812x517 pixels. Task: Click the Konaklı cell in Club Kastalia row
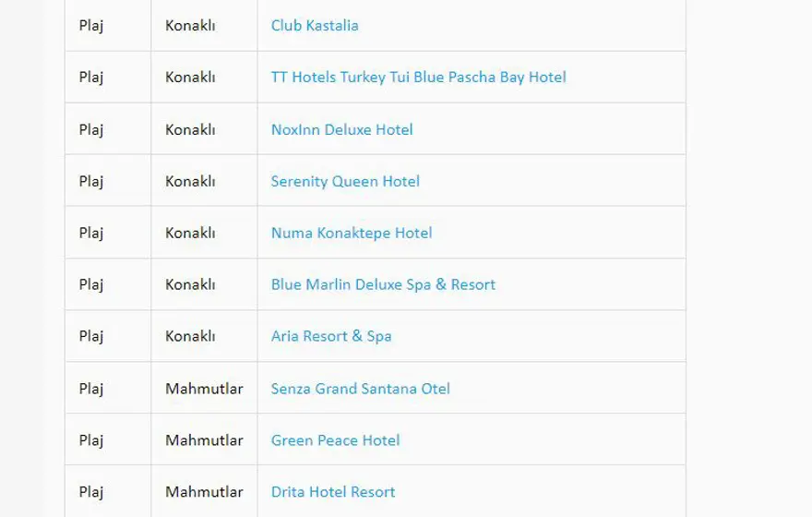[190, 26]
